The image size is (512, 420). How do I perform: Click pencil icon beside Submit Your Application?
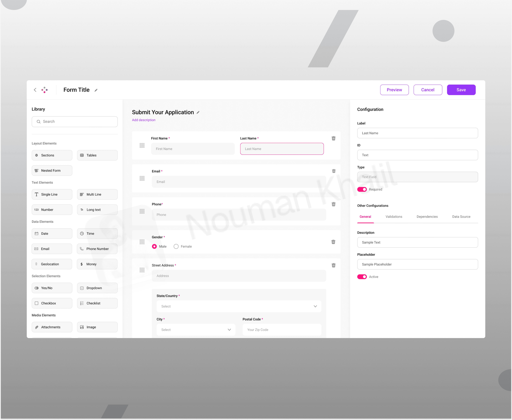point(198,112)
